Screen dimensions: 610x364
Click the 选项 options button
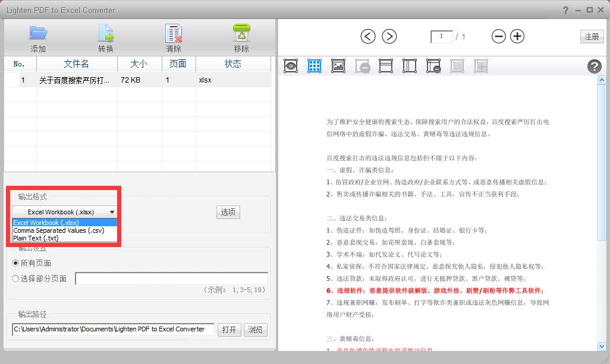[x=228, y=212]
